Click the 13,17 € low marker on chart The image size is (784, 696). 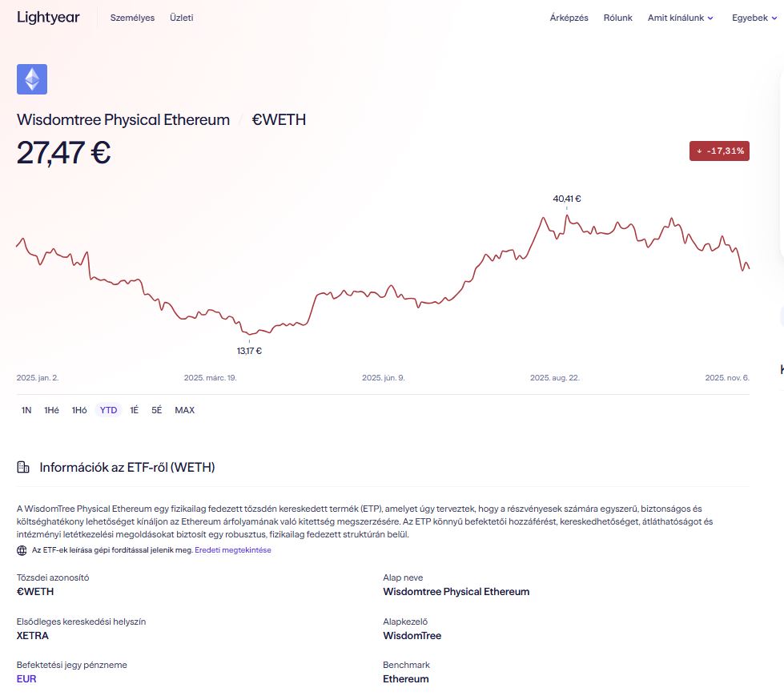(248, 350)
